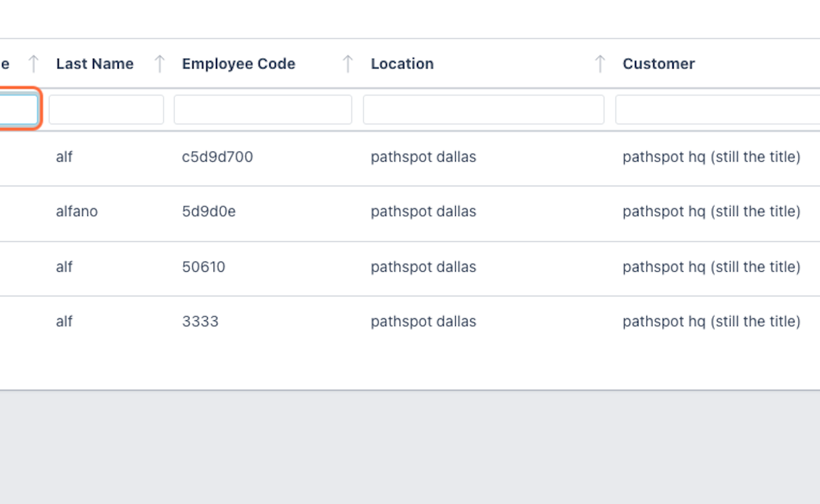Select employee code 50610 cell
This screenshot has height=504, width=820.
coord(204,267)
